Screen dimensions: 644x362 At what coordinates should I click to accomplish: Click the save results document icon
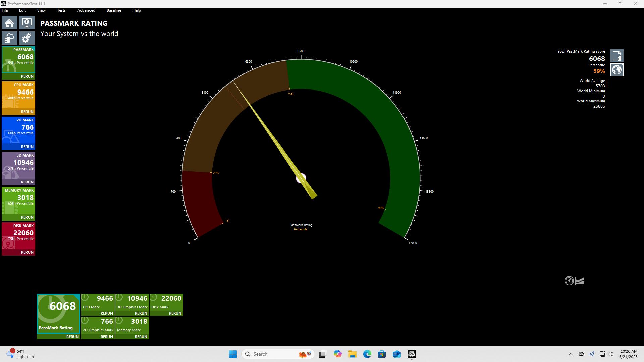617,56
